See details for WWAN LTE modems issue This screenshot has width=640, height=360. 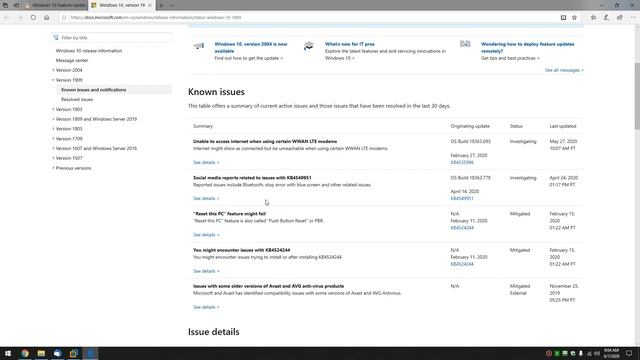click(x=206, y=162)
